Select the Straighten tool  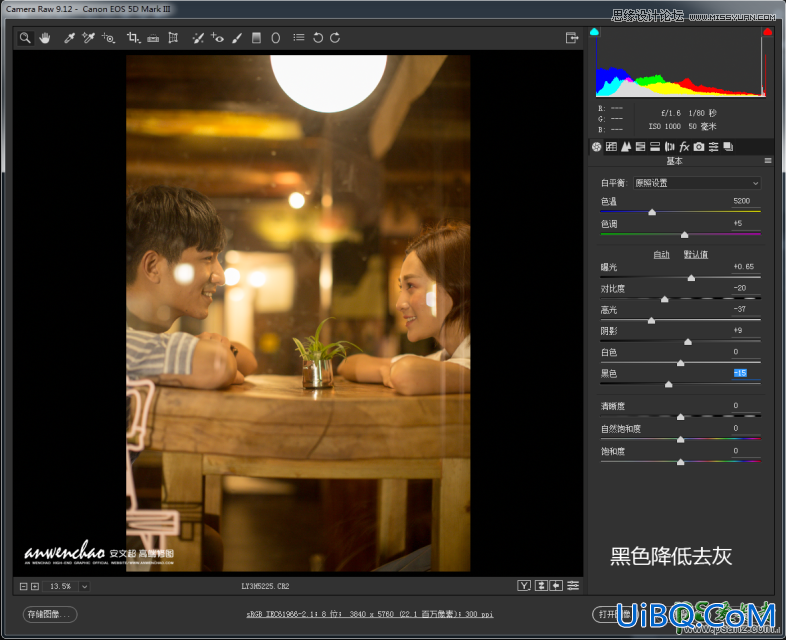[153, 38]
